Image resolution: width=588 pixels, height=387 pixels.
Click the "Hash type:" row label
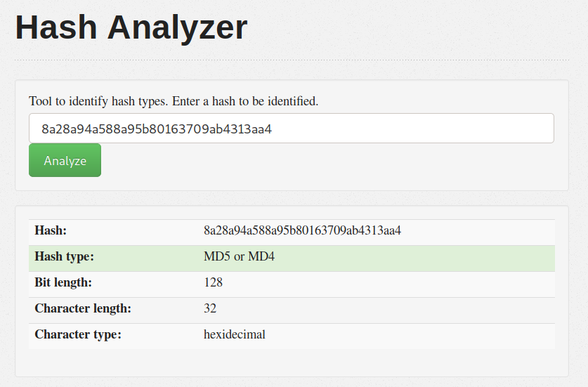tap(64, 257)
